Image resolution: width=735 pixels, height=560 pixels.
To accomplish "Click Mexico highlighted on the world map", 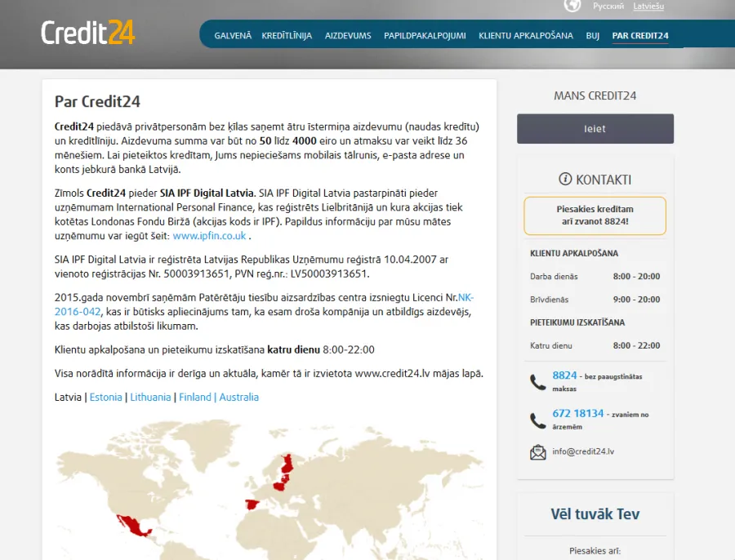I will 134,526.
